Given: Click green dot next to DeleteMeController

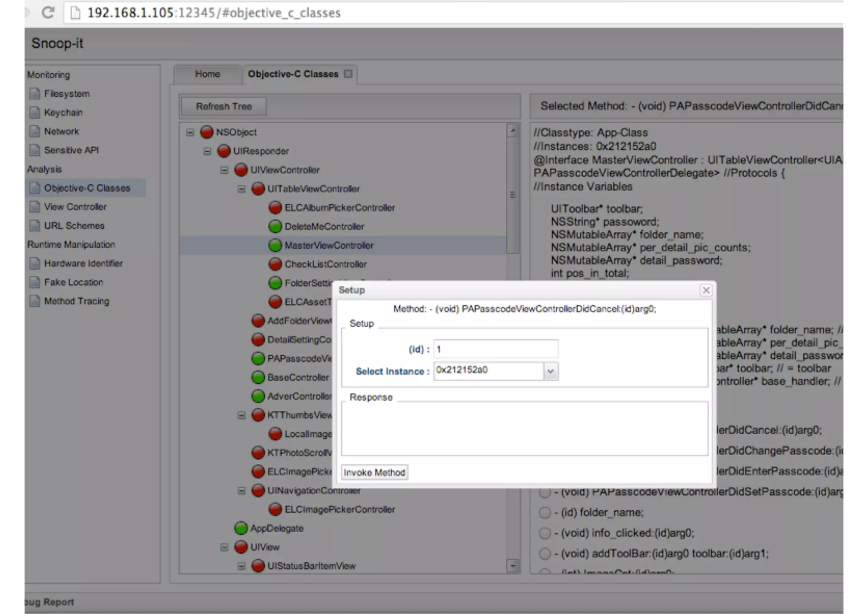Looking at the screenshot, I should [x=275, y=226].
